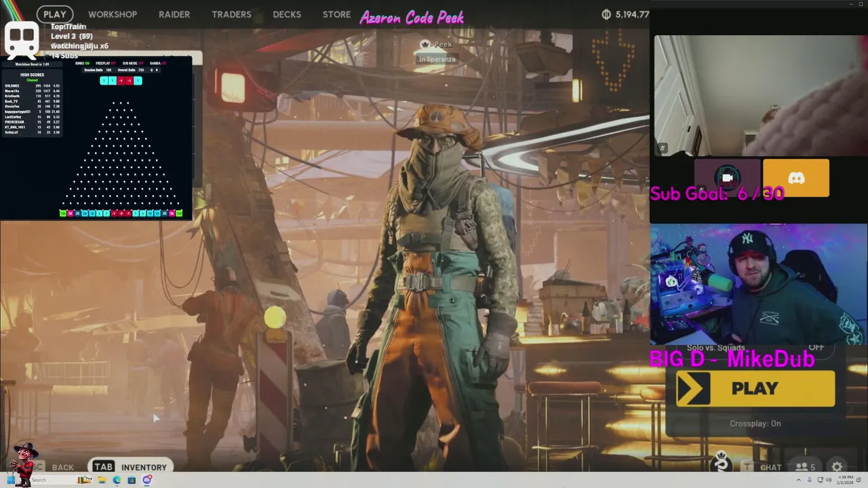Image resolution: width=868 pixels, height=488 pixels.
Task: Click the Watchtime Reset timer bar
Action: click(x=32, y=64)
